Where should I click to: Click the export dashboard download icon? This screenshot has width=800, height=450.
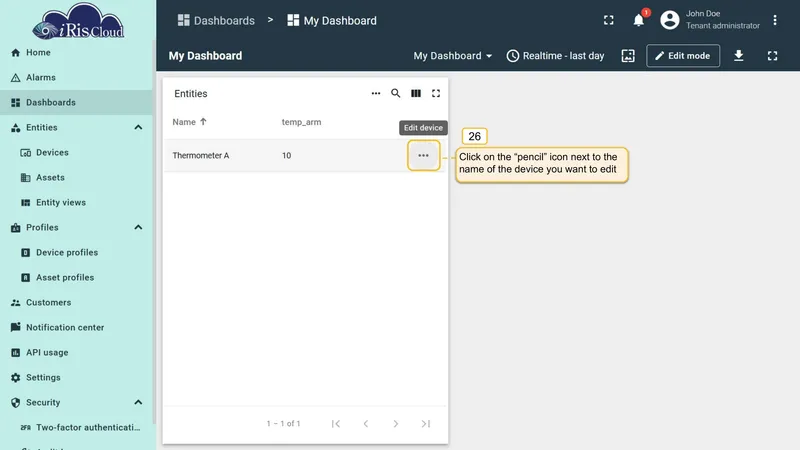(738, 56)
